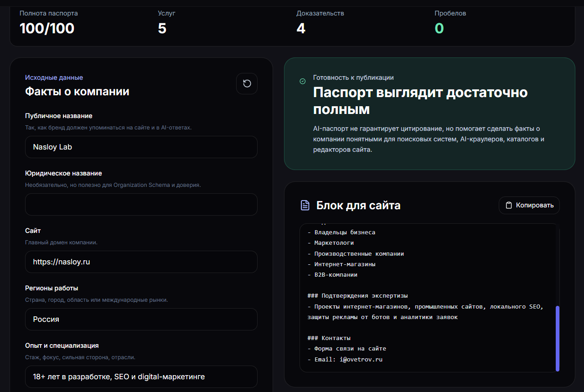Click the hint mentioning Organization Schema
Viewport: 584px width, 392px height.
pos(113,185)
